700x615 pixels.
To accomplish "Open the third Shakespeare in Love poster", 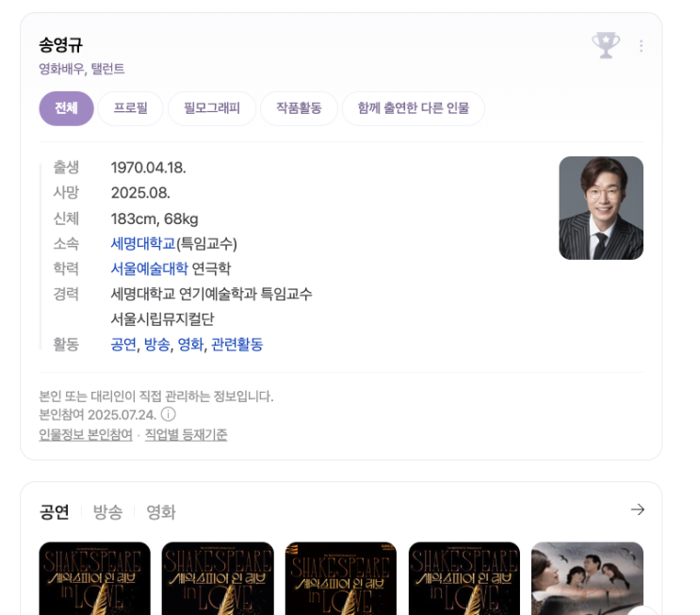I will click(341, 578).
